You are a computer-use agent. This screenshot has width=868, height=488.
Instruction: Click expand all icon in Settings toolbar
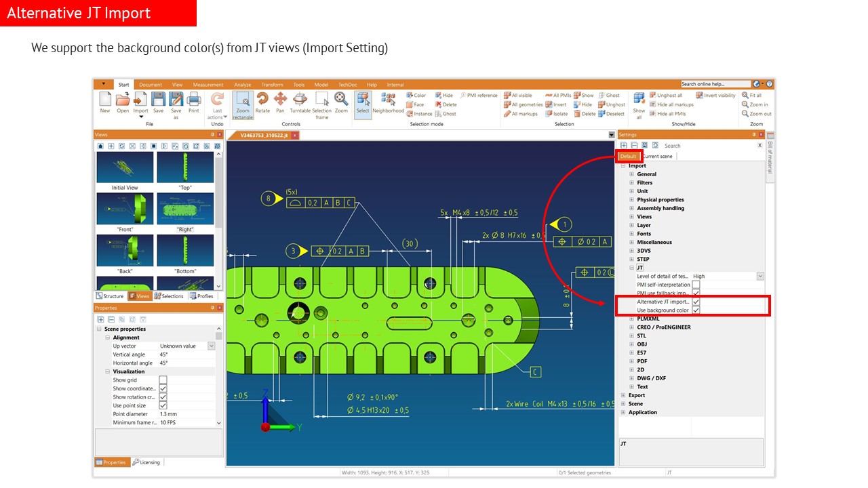pos(624,146)
